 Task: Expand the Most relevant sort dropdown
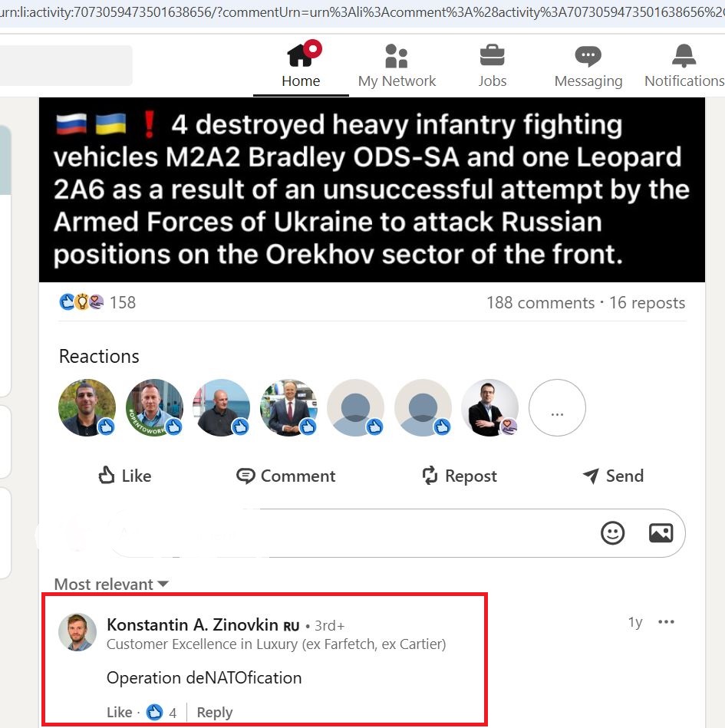pos(111,584)
